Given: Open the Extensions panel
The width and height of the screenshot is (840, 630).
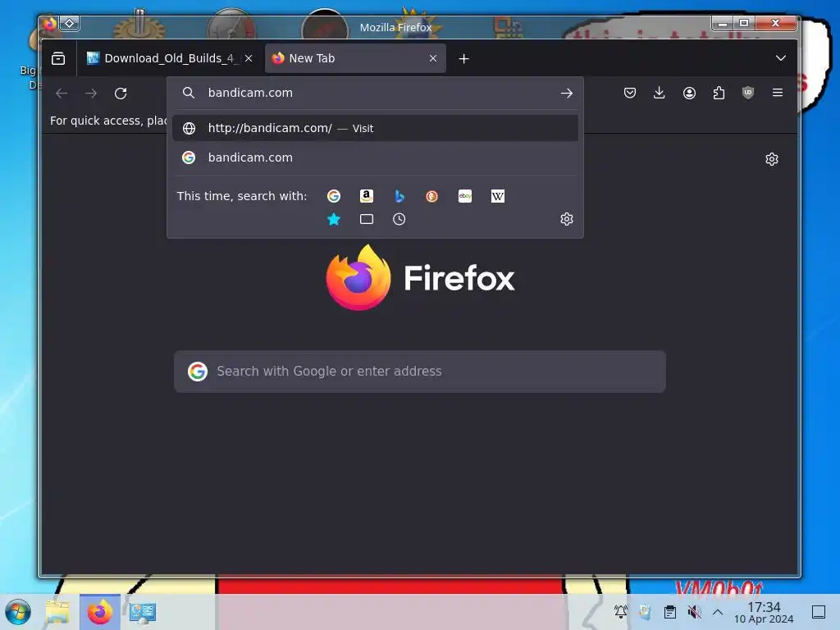Looking at the screenshot, I should pyautogui.click(x=719, y=94).
